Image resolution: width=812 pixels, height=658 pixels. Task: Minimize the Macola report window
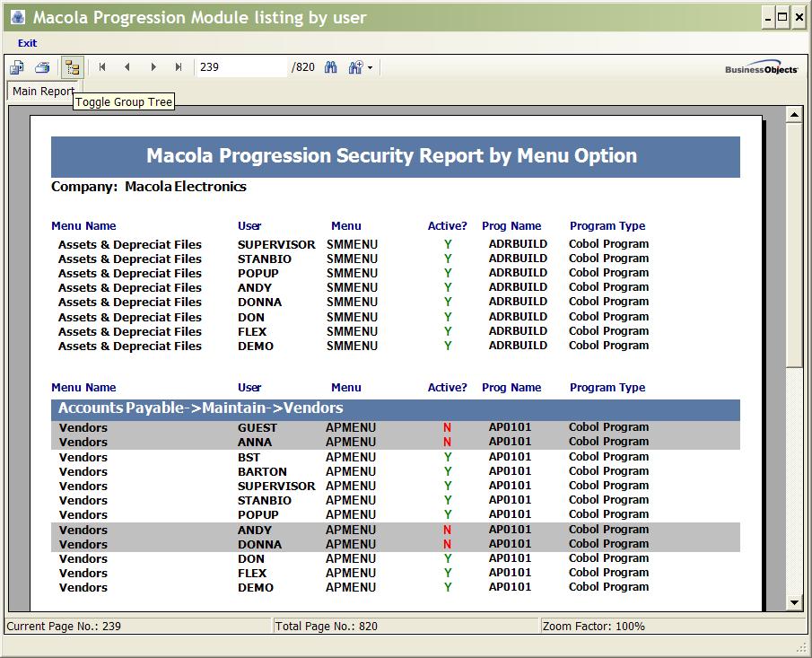coord(769,18)
